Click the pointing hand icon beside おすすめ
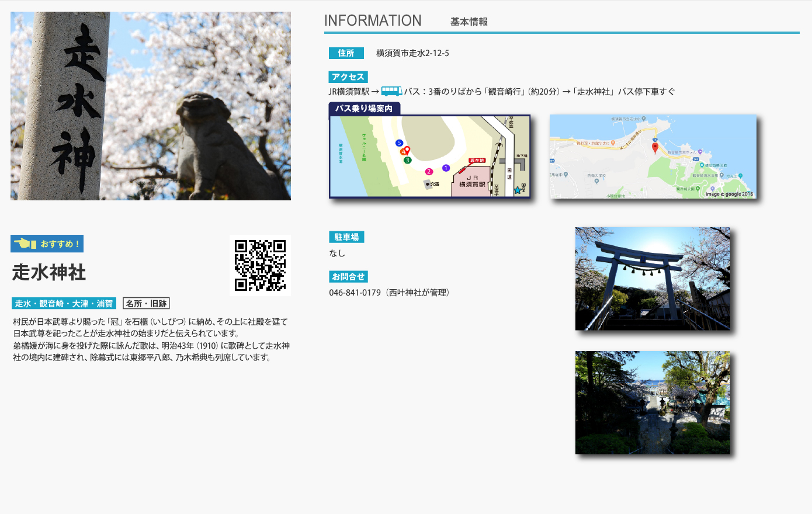The width and height of the screenshot is (812, 514). pyautogui.click(x=25, y=244)
